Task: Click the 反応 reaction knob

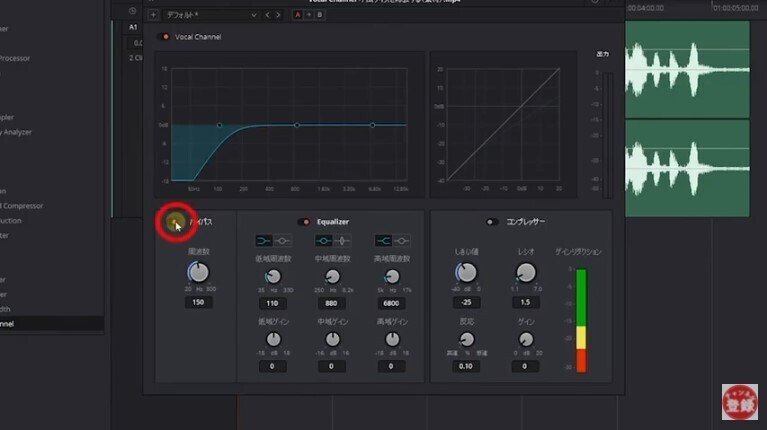Action: click(x=467, y=339)
